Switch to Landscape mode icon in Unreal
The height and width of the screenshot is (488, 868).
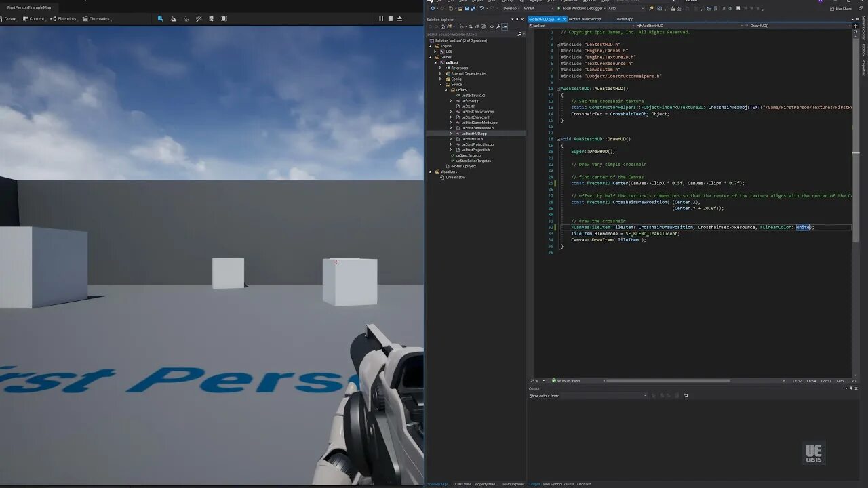tap(174, 19)
